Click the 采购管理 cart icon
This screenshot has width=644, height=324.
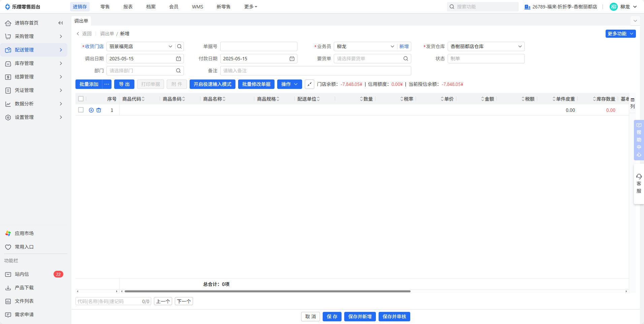(x=8, y=36)
